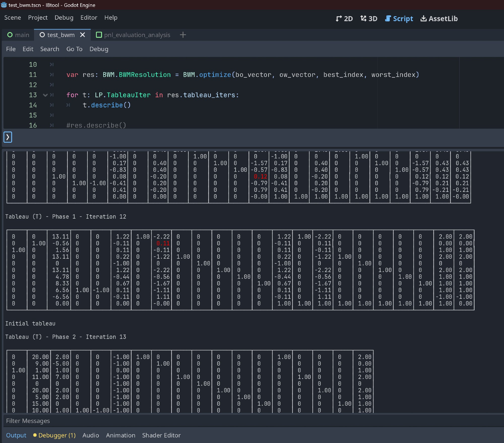Image resolution: width=504 pixels, height=443 pixels.
Task: Open the Animation bottom panel
Action: click(x=120, y=435)
